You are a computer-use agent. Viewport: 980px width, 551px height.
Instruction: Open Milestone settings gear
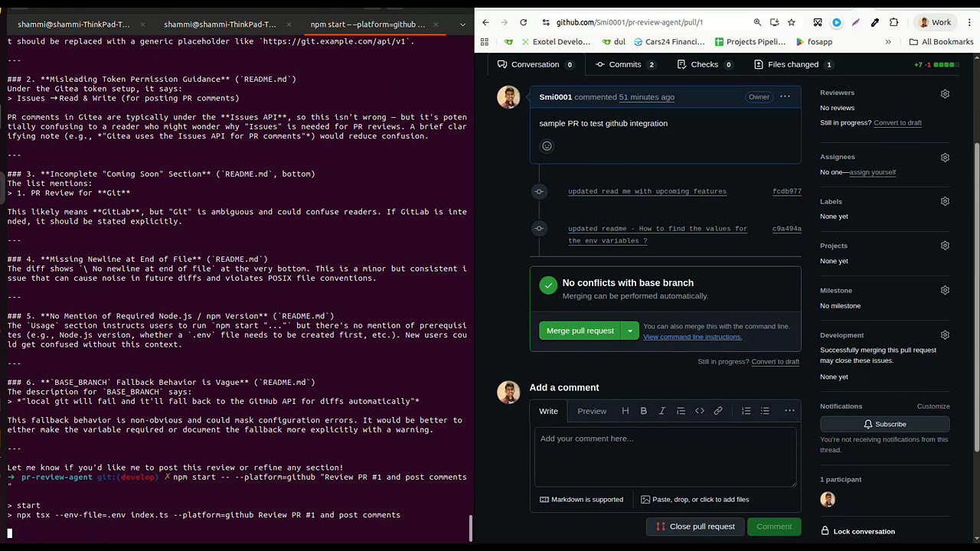click(x=945, y=290)
